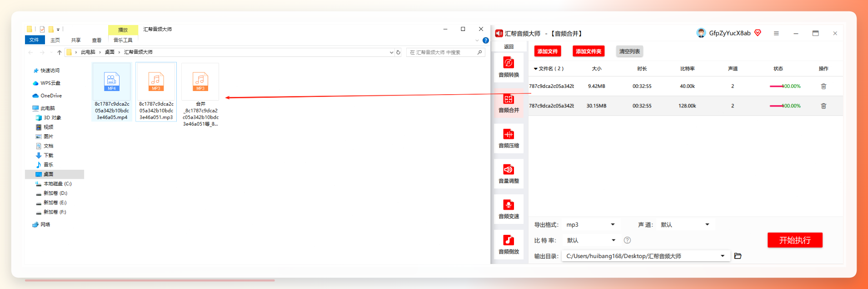
Task: Open the 比特率 bitrate dropdown
Action: pos(590,240)
